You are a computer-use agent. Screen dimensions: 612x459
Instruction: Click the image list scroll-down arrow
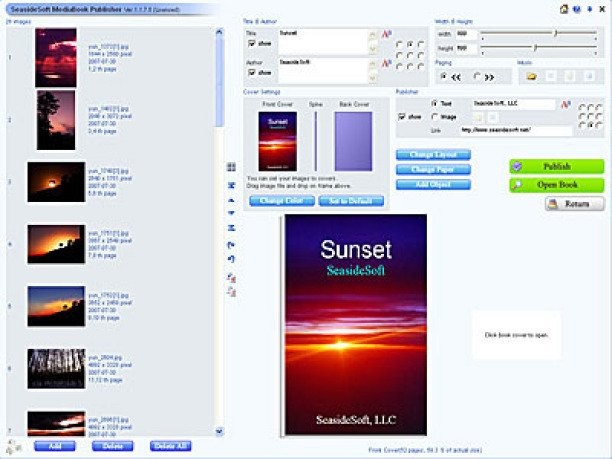pyautogui.click(x=219, y=431)
